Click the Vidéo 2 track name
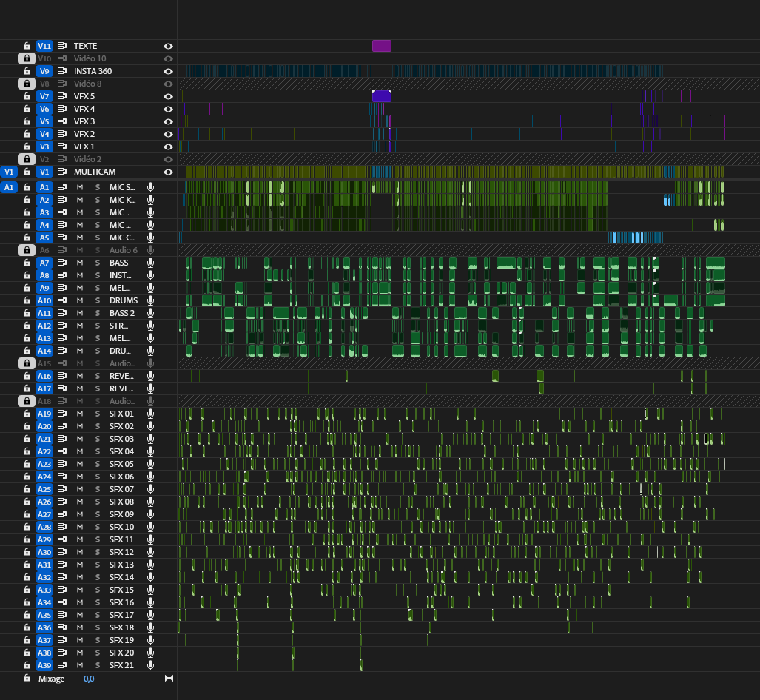Screen dimensions: 760x700 coord(88,159)
